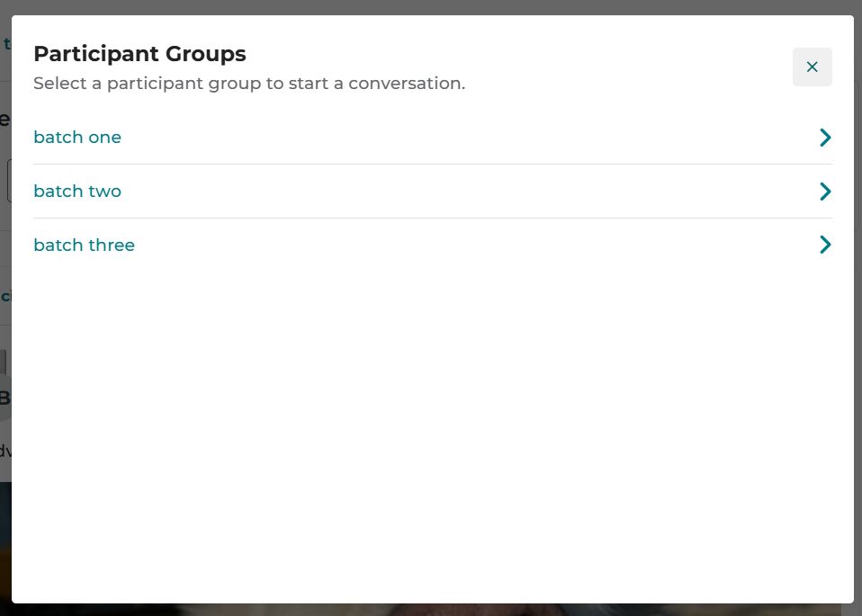This screenshot has height=616, width=862.
Task: Open the batch three group
Action: click(433, 246)
